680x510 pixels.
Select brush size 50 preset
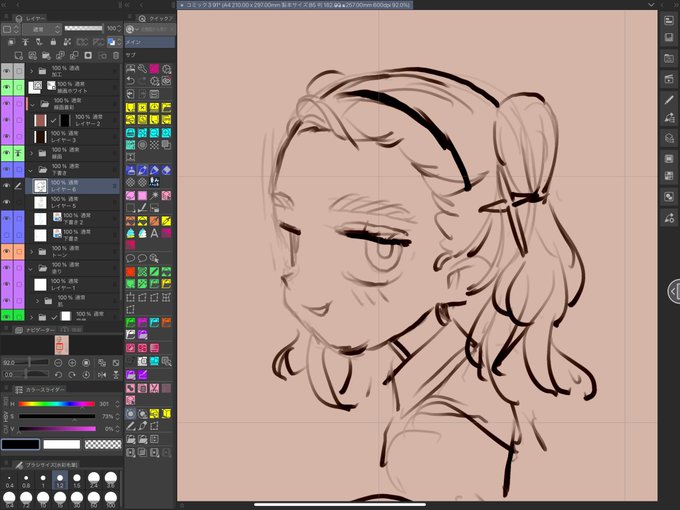point(94,500)
